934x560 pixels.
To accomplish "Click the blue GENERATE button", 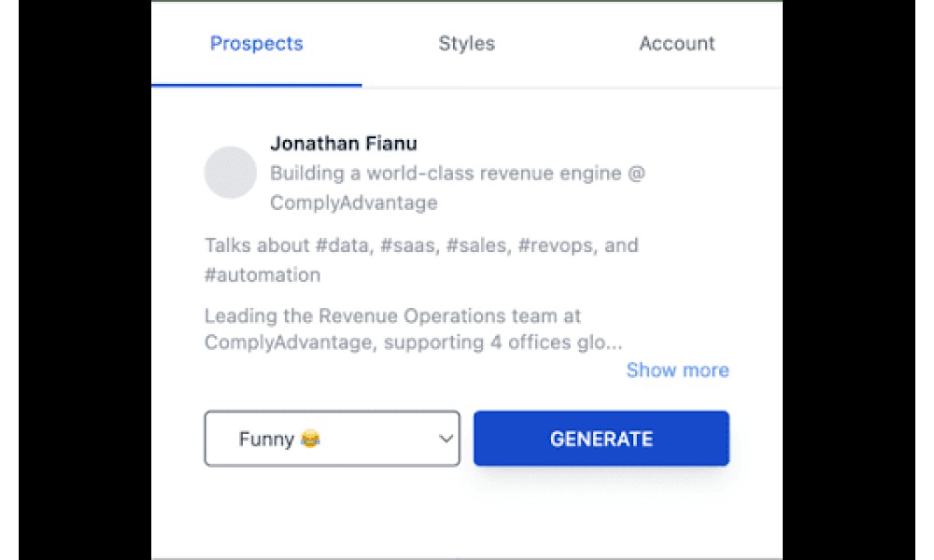I will tap(601, 439).
